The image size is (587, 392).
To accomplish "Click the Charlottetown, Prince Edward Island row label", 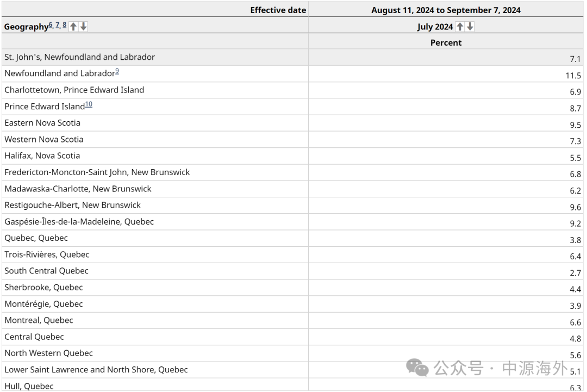I will pos(74,90).
